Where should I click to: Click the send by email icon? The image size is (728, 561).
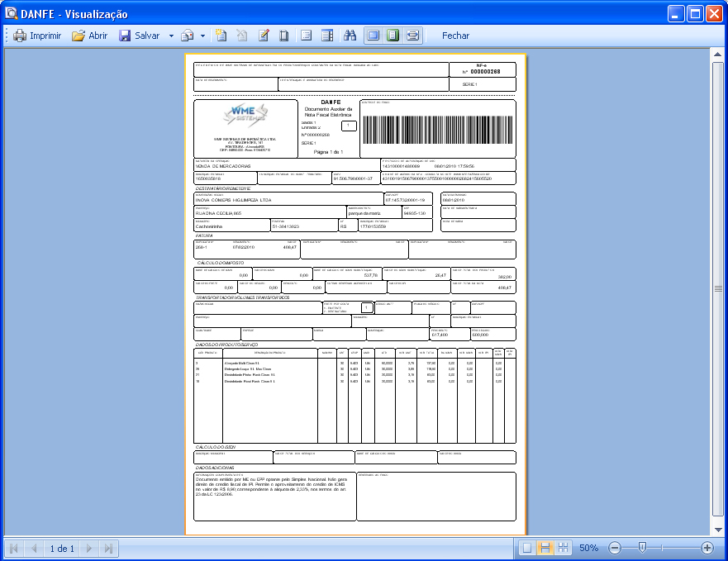click(x=188, y=36)
